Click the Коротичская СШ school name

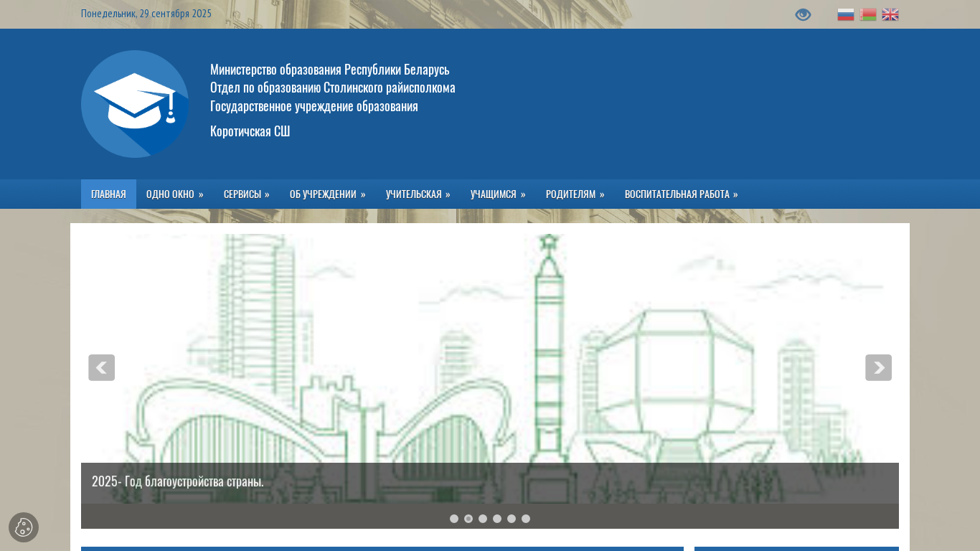250,131
